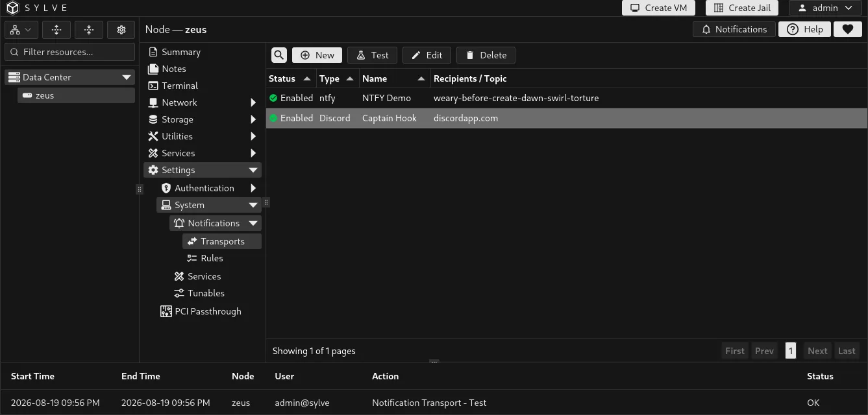Click the Sylve cube logo
The width and height of the screenshot is (868, 415).
point(12,8)
